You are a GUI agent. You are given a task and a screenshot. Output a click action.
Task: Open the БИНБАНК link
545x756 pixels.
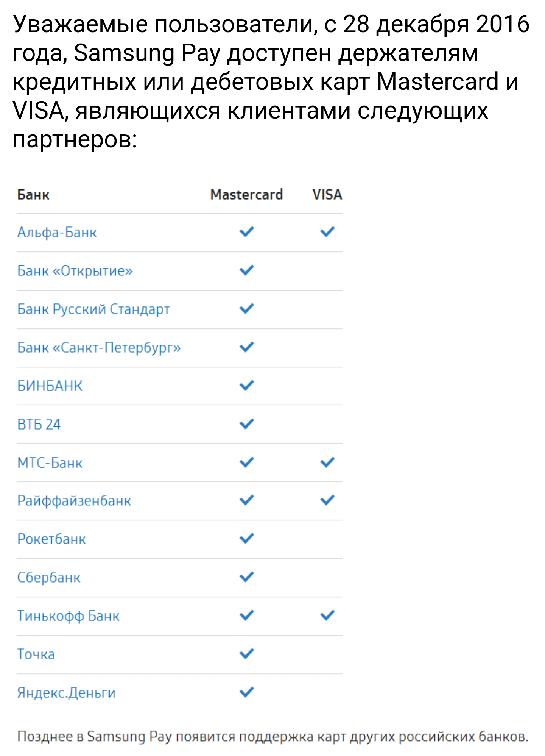(x=50, y=386)
